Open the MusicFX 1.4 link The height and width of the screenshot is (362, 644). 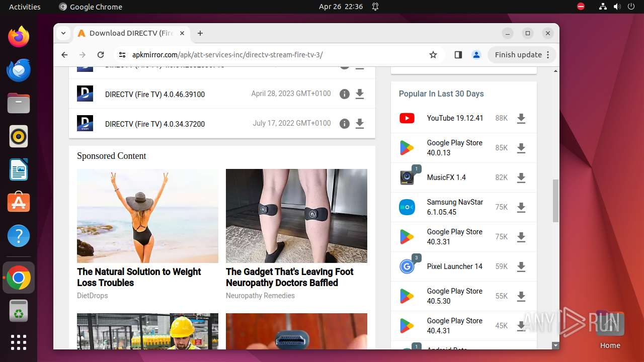(446, 177)
